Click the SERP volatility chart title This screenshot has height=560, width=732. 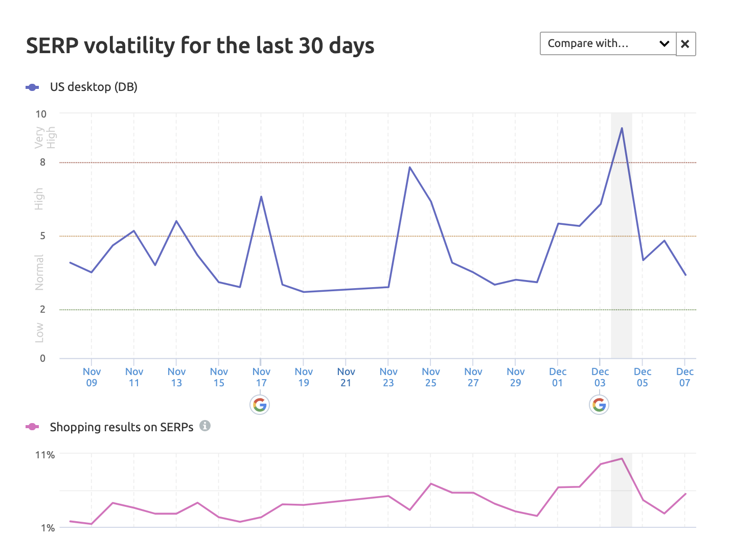200,45
